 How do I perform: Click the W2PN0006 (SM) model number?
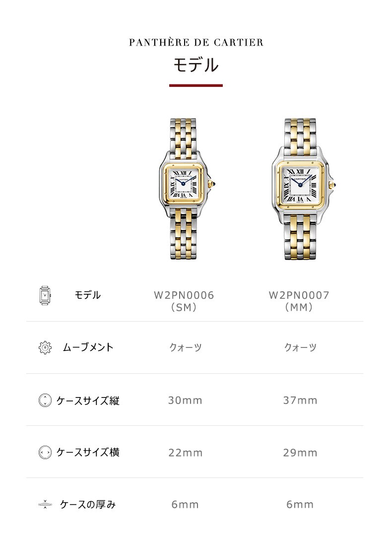click(x=184, y=301)
